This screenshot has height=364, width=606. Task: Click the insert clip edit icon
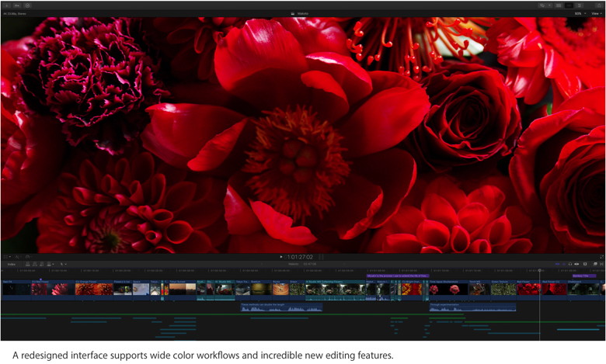[34, 264]
